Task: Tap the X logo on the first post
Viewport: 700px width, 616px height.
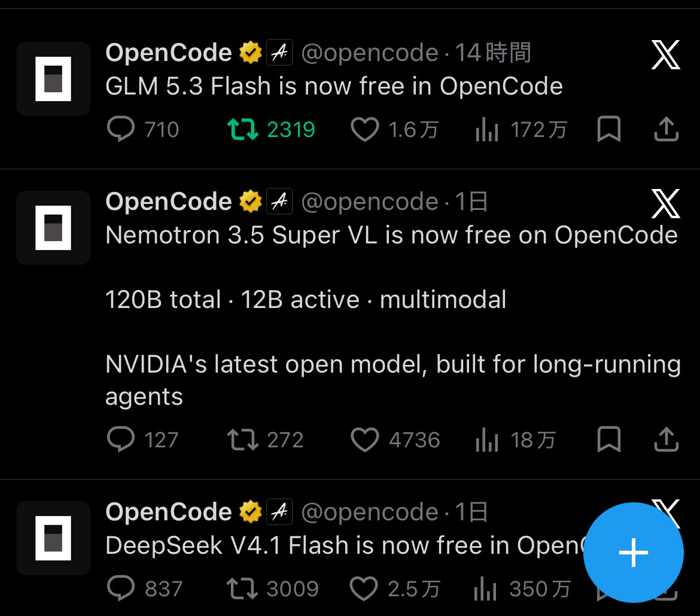Action: point(666,54)
